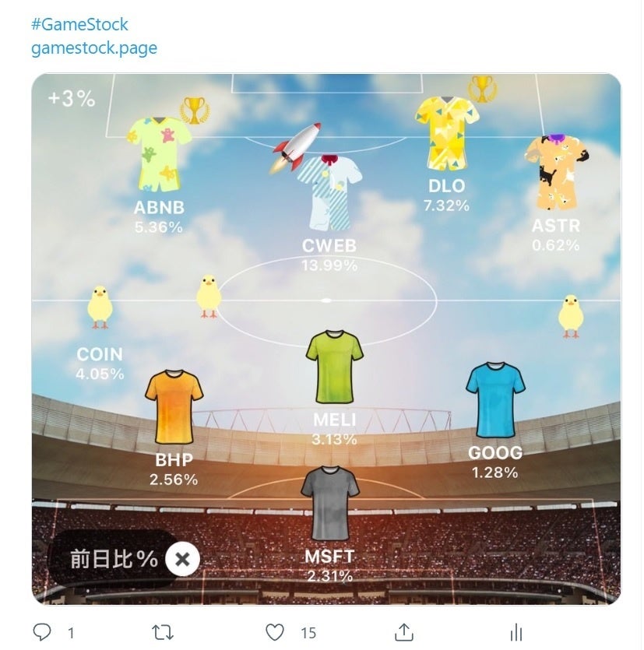Select the green MELI jersey

coord(335,367)
